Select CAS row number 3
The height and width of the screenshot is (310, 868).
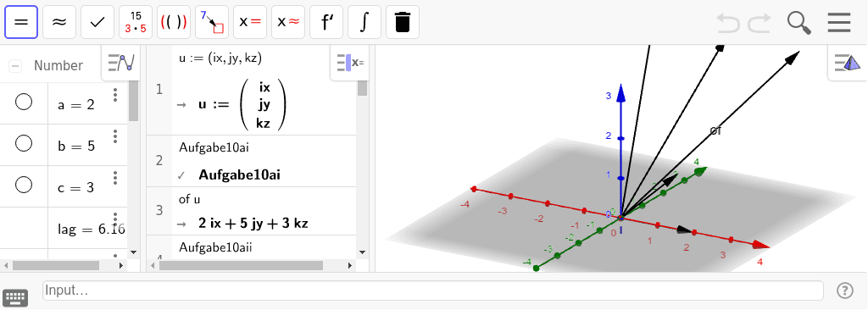(159, 210)
